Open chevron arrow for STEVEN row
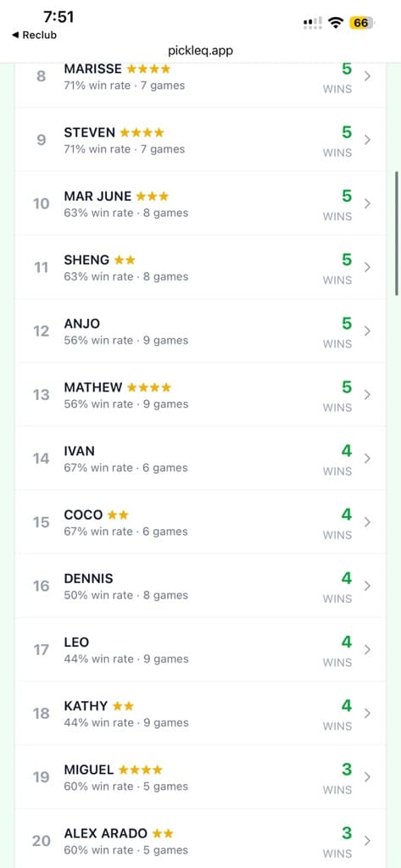 pos(367,141)
